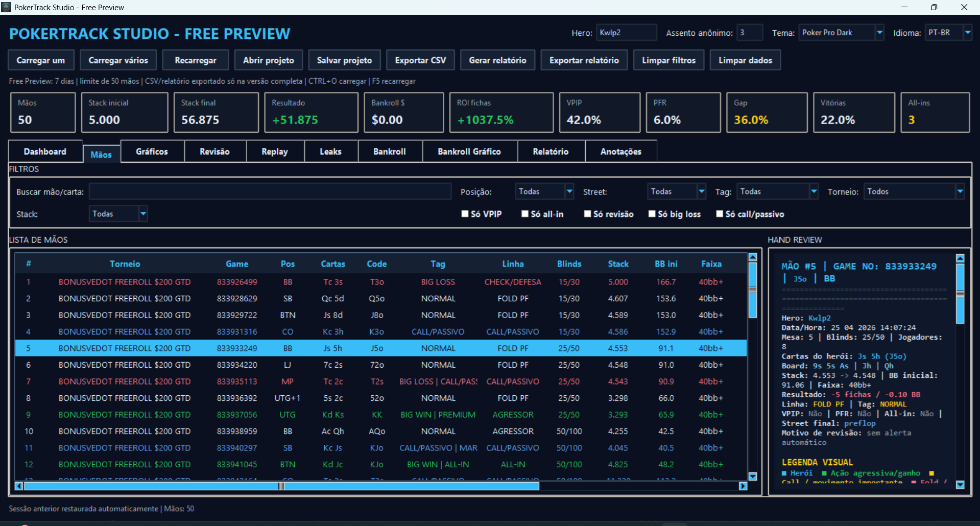Open the Tag filter dropdown
This screenshot has width=980, height=526.
tap(814, 192)
